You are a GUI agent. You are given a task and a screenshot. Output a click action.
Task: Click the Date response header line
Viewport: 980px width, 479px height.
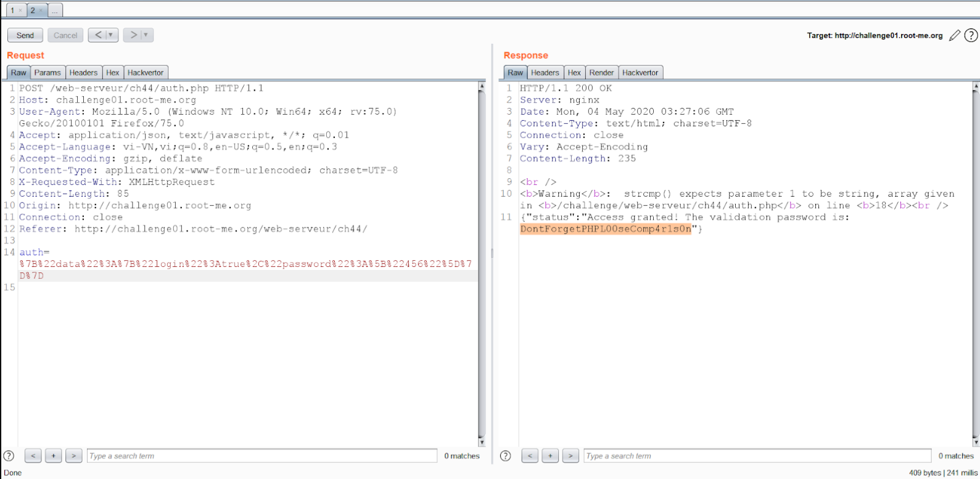click(x=627, y=112)
